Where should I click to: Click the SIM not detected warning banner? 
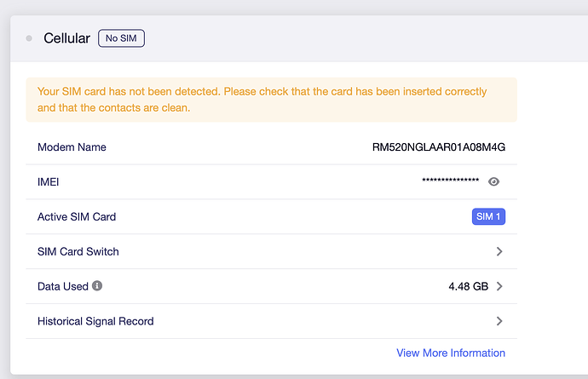(x=272, y=100)
